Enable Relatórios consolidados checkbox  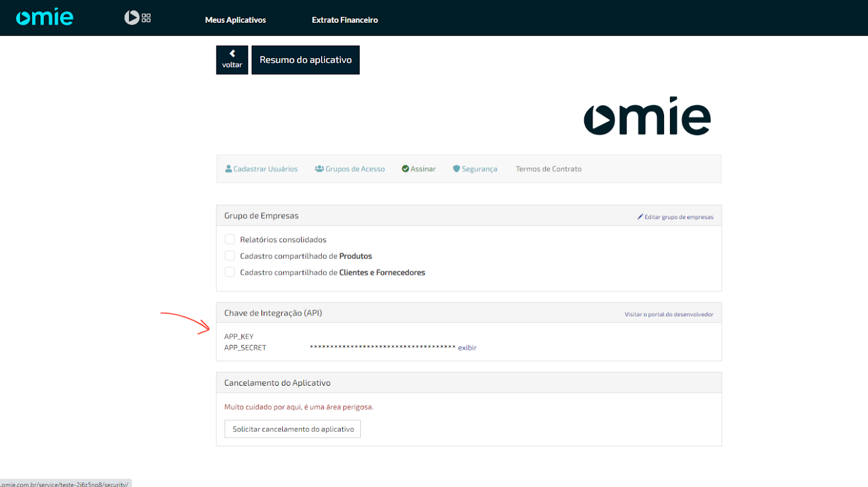(x=230, y=239)
